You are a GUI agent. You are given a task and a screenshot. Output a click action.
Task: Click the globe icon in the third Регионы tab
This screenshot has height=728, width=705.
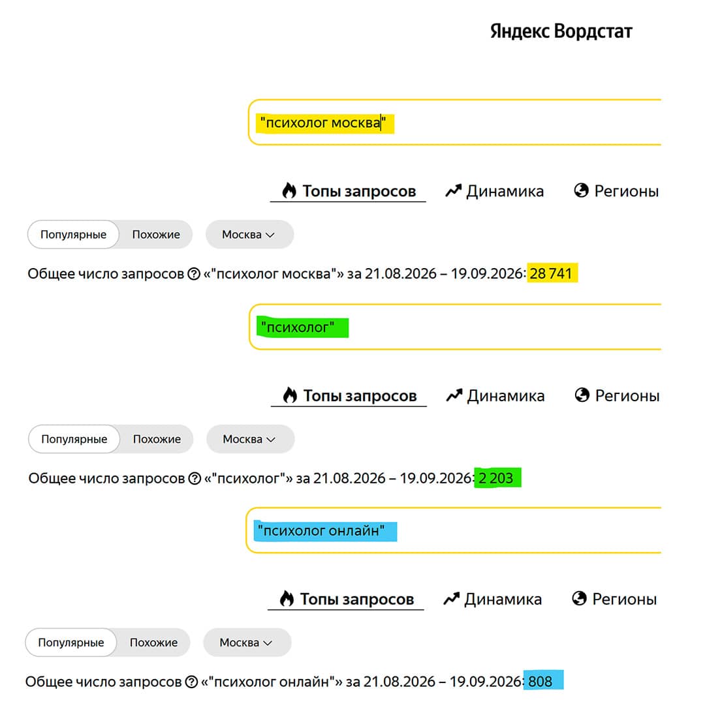tap(579, 598)
